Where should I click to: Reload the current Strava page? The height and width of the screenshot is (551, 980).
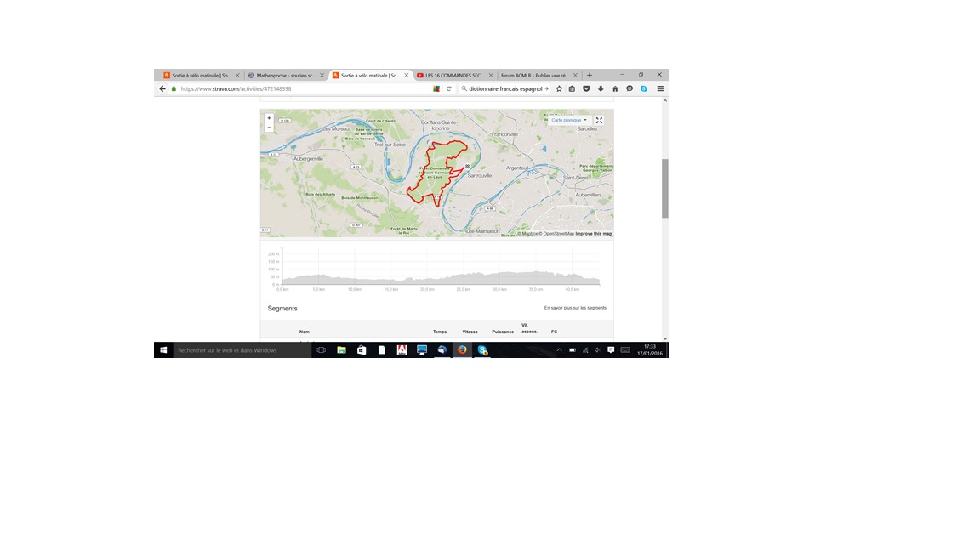tap(449, 88)
